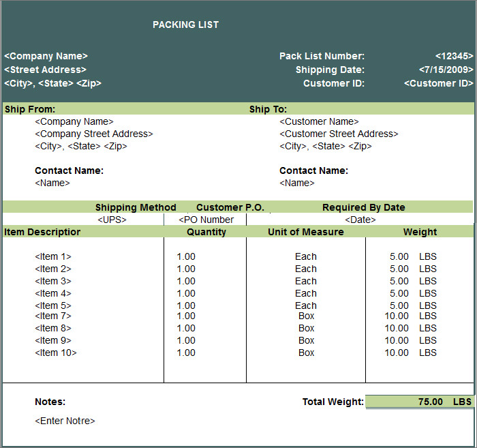Select the <PO Number cell

[x=206, y=220]
